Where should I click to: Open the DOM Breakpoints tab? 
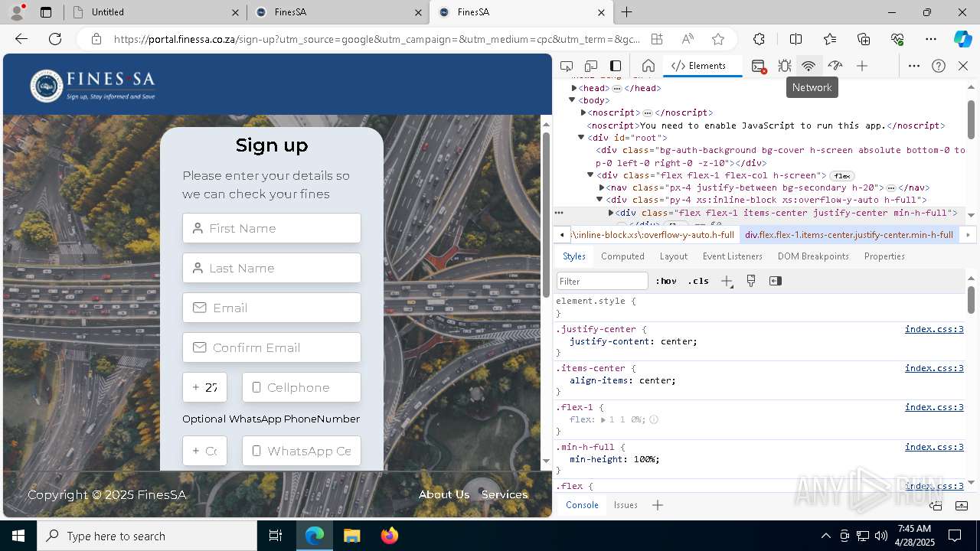813,256
